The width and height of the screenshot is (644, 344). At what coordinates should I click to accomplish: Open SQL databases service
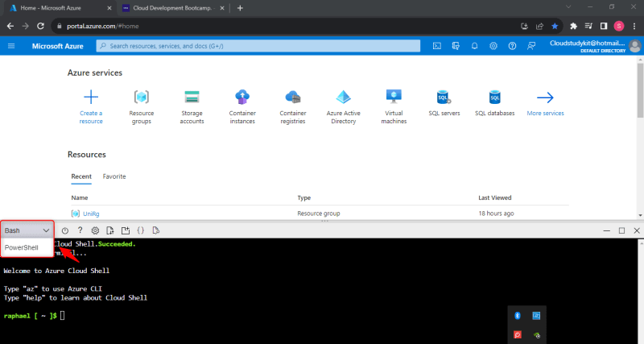[494, 103]
